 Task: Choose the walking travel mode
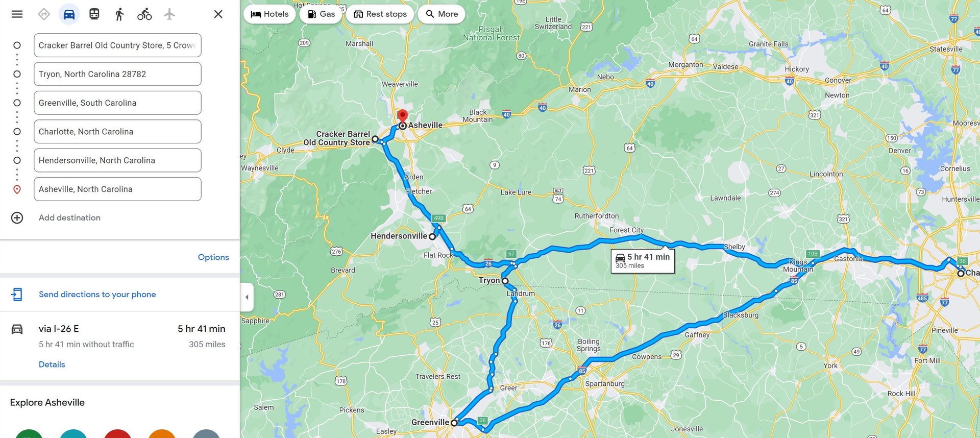(x=119, y=14)
